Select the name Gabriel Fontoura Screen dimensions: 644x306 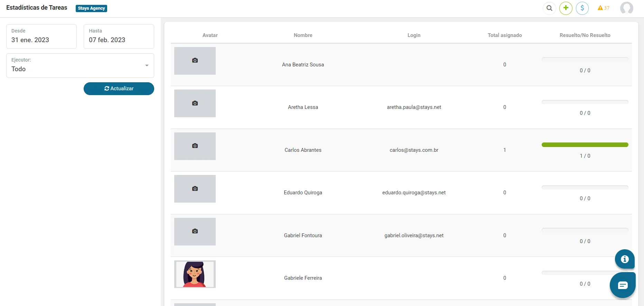[303, 235]
